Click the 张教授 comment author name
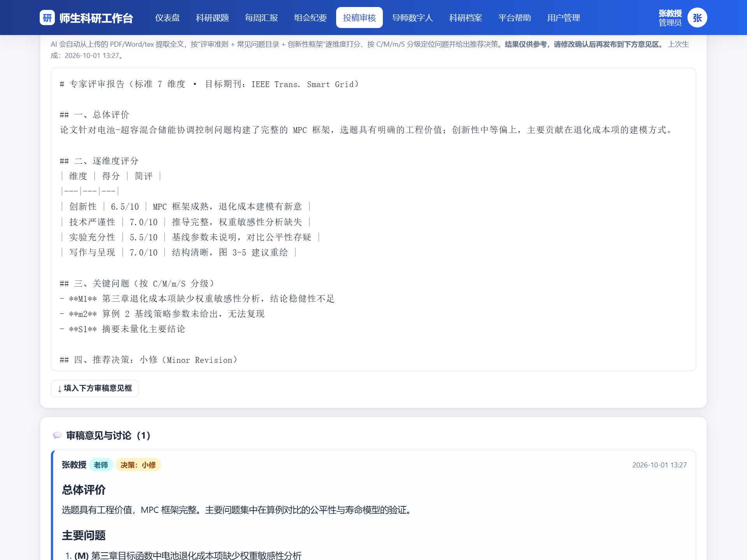 (x=74, y=465)
